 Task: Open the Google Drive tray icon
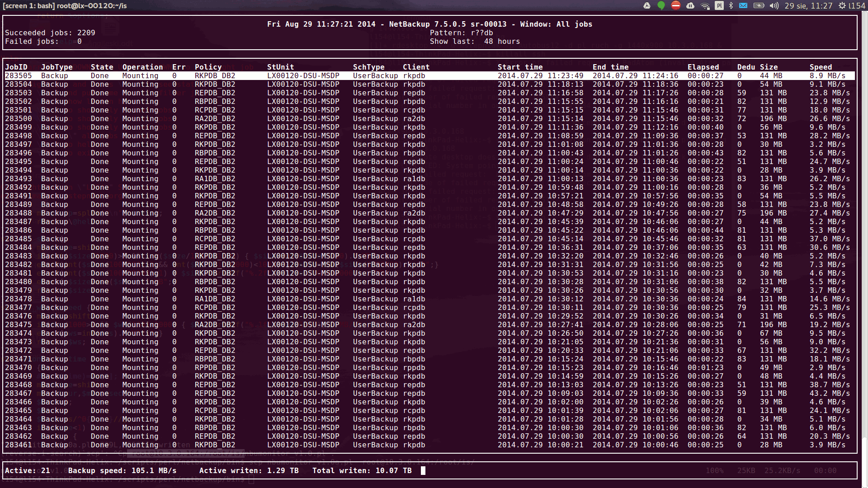(x=647, y=5)
